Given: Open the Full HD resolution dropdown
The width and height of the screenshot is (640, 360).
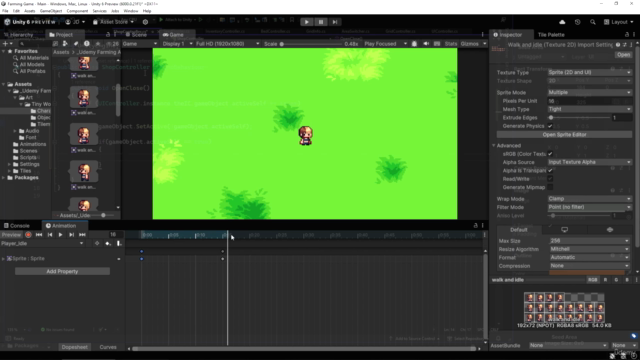Looking at the screenshot, I should point(227,44).
